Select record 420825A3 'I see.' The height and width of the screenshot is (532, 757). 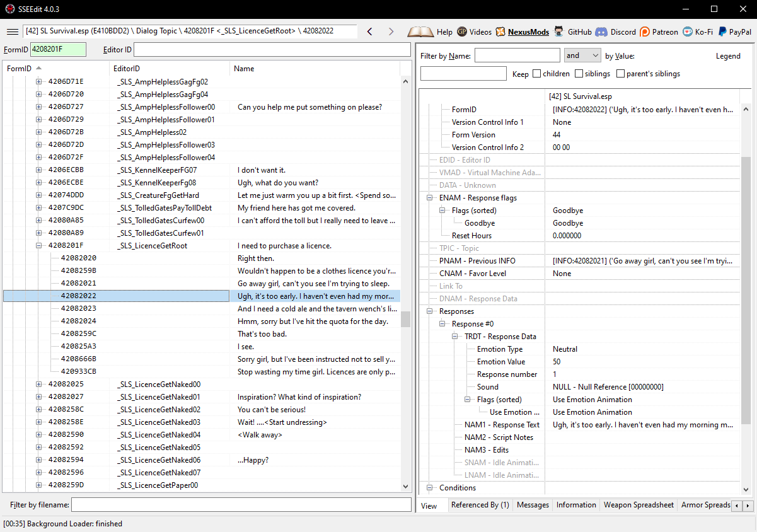(x=202, y=347)
